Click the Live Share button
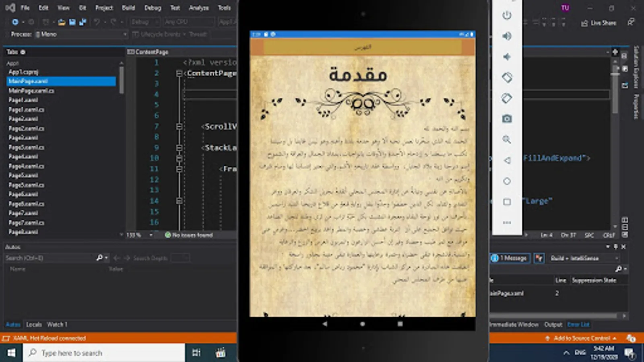This screenshot has width=644, height=362. pos(599,23)
